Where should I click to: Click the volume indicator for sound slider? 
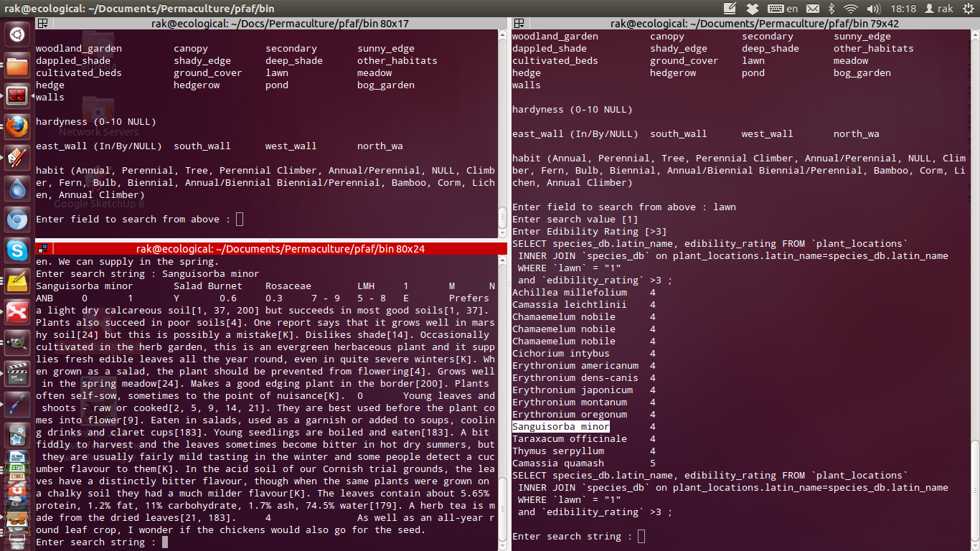pyautogui.click(x=872, y=9)
